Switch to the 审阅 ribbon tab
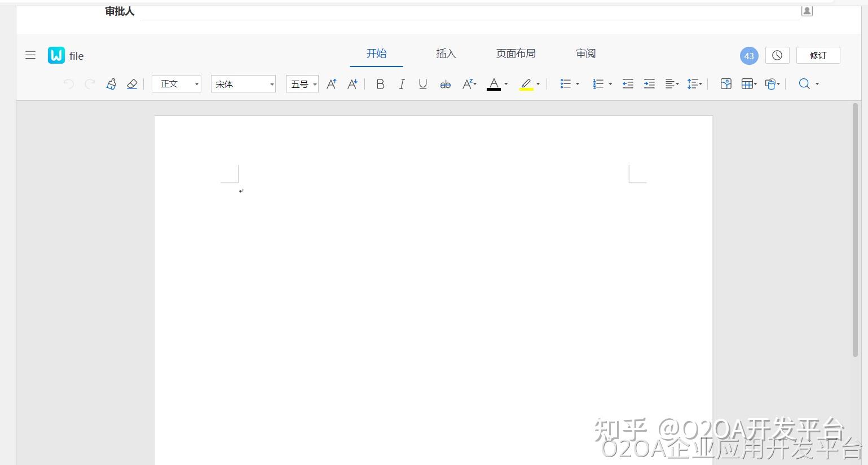Image resolution: width=868 pixels, height=465 pixels. 585,53
